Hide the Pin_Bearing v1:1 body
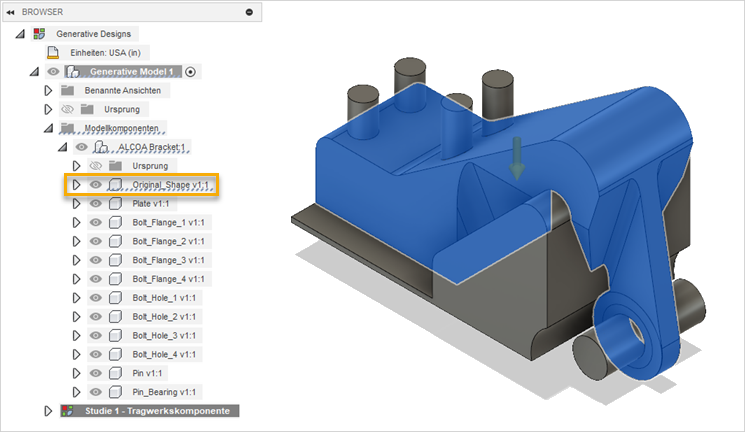745x432 pixels. click(96, 392)
